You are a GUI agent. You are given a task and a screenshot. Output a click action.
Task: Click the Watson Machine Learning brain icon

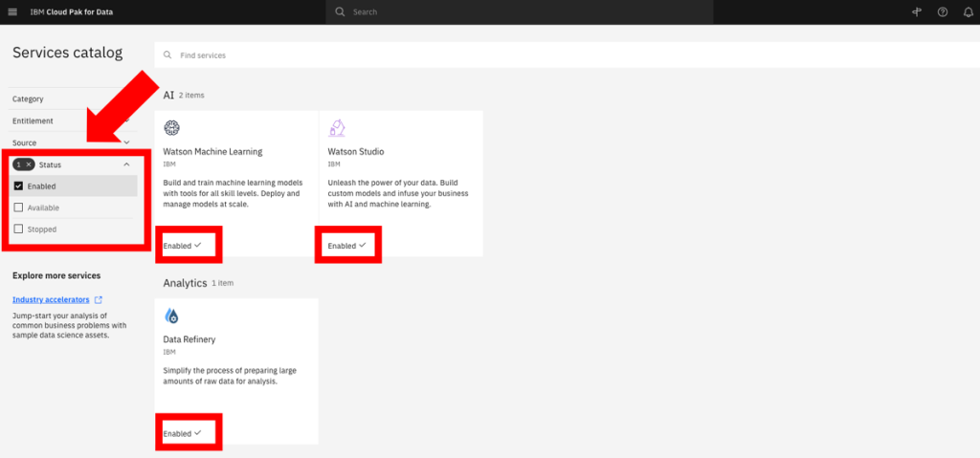coord(172,128)
